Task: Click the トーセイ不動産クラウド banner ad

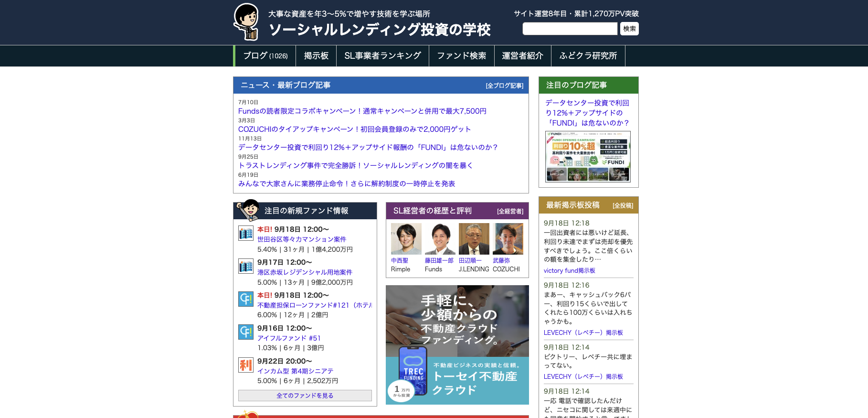Action: tap(457, 345)
